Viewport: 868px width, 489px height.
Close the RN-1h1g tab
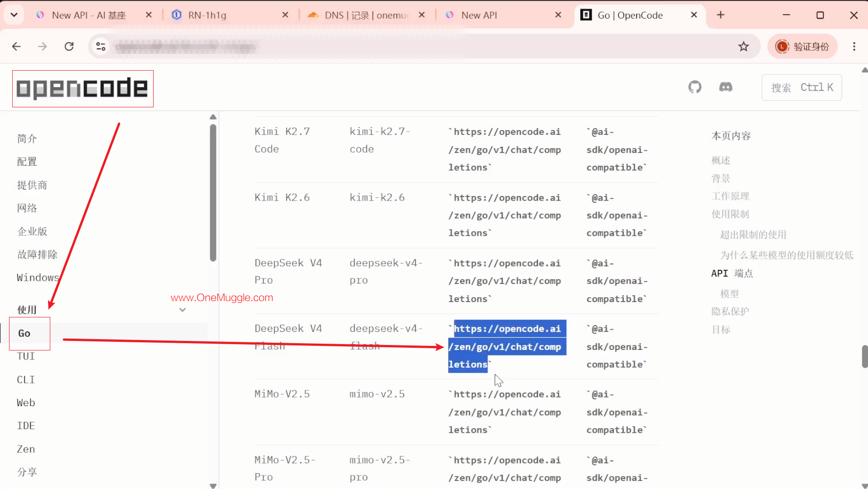285,15
